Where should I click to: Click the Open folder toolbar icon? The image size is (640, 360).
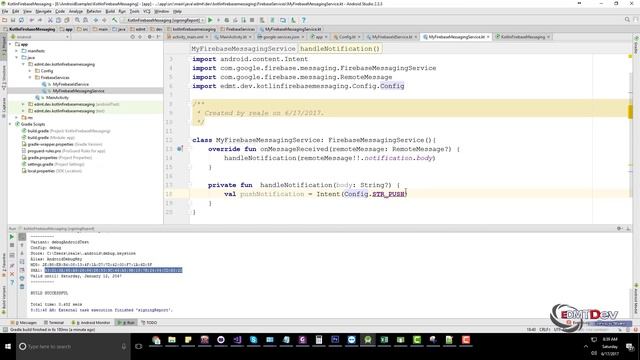[x=5, y=20]
